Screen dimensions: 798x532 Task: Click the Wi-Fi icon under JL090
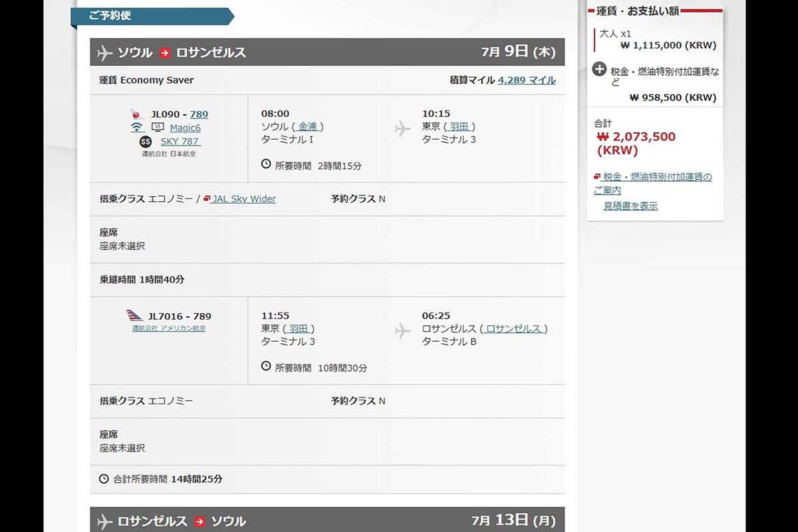pos(136,128)
